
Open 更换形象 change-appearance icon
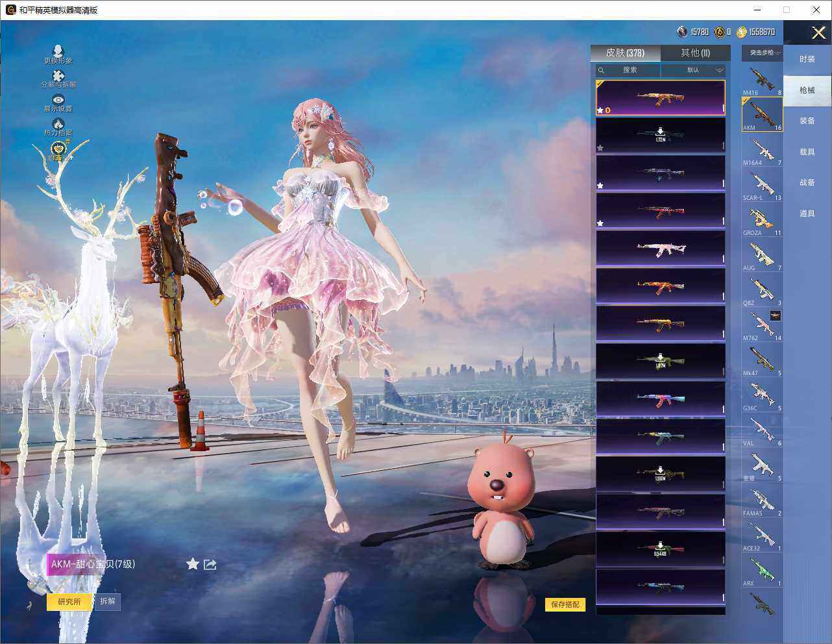pyautogui.click(x=58, y=51)
